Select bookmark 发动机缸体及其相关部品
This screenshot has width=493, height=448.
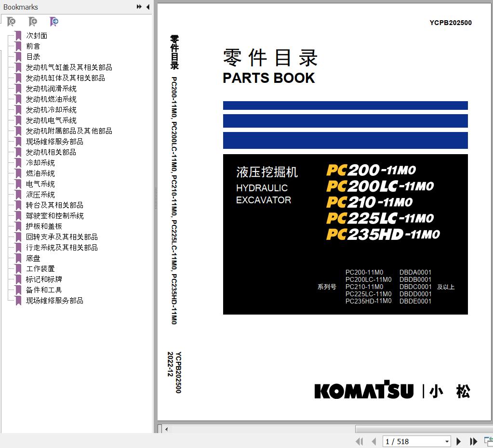click(x=66, y=78)
